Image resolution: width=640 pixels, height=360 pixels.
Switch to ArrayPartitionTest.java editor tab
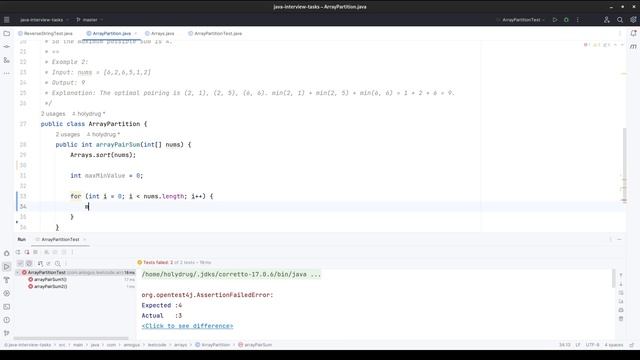(215, 33)
